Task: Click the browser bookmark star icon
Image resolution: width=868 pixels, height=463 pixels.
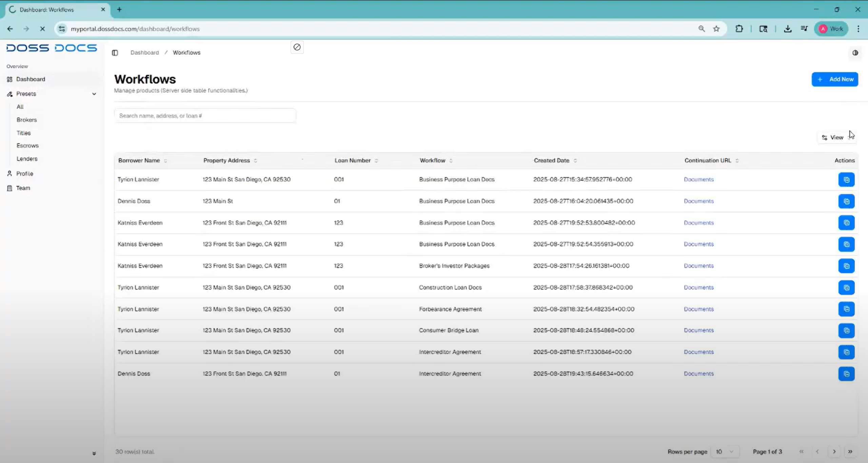Action: click(x=716, y=29)
